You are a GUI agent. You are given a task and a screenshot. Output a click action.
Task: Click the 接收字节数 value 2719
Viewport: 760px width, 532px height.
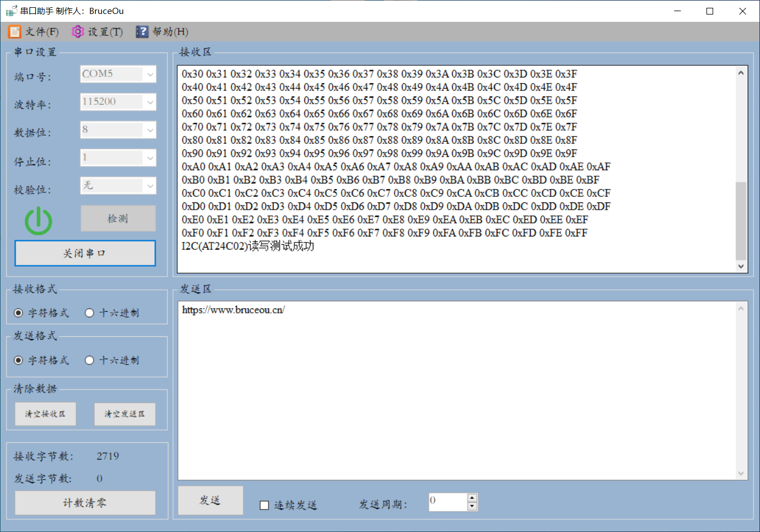click(108, 456)
